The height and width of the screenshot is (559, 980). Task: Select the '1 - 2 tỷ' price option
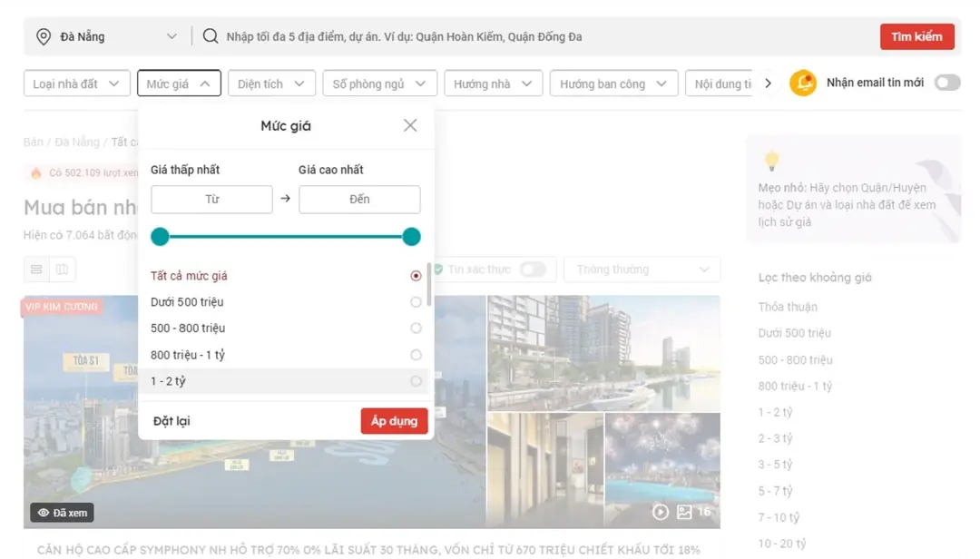416,381
